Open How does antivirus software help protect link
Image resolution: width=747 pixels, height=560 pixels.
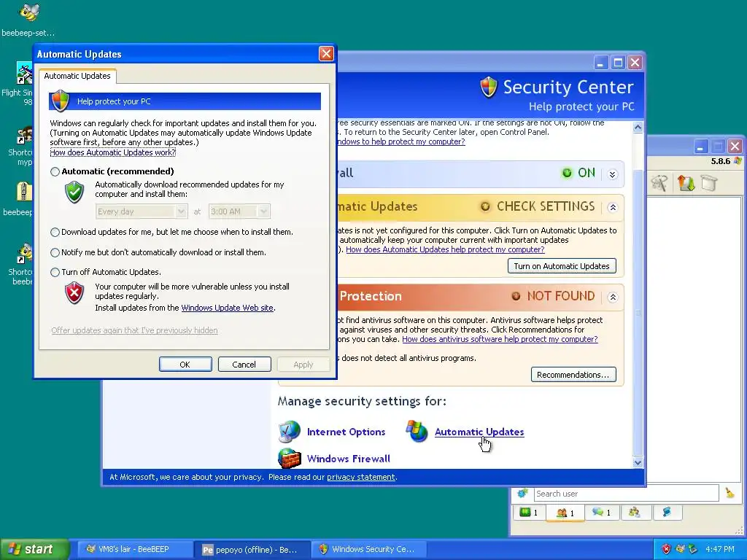click(x=500, y=339)
